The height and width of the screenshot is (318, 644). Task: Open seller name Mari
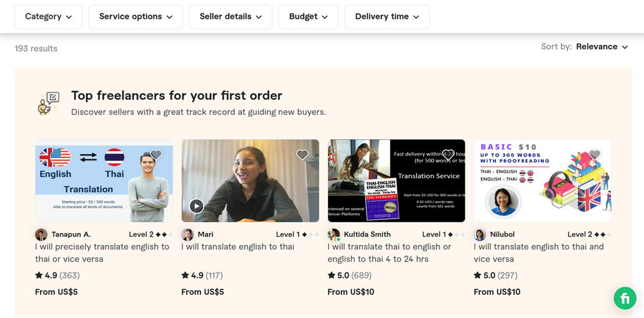click(x=206, y=235)
